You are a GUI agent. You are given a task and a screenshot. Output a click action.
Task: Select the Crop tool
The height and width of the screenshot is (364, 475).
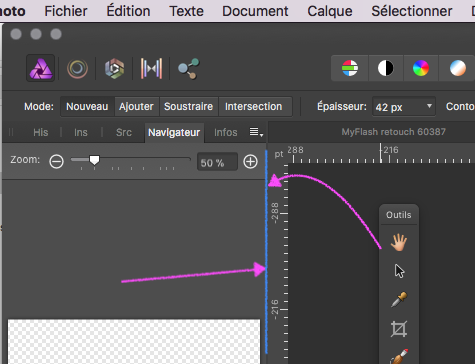click(399, 329)
